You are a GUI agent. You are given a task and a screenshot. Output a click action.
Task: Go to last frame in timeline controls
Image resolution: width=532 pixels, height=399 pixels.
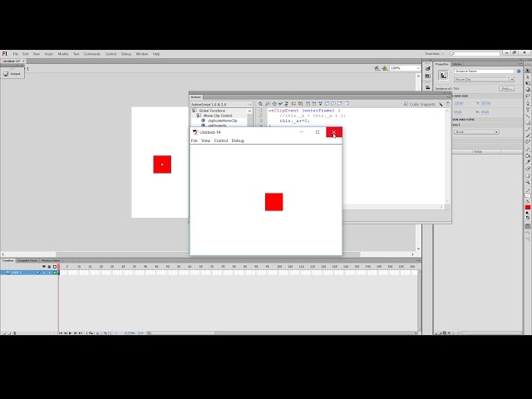81,333
